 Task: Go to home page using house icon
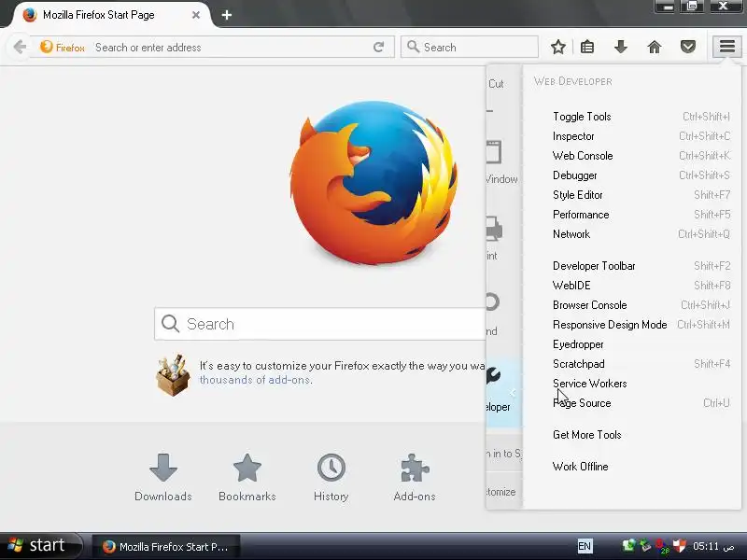(655, 47)
